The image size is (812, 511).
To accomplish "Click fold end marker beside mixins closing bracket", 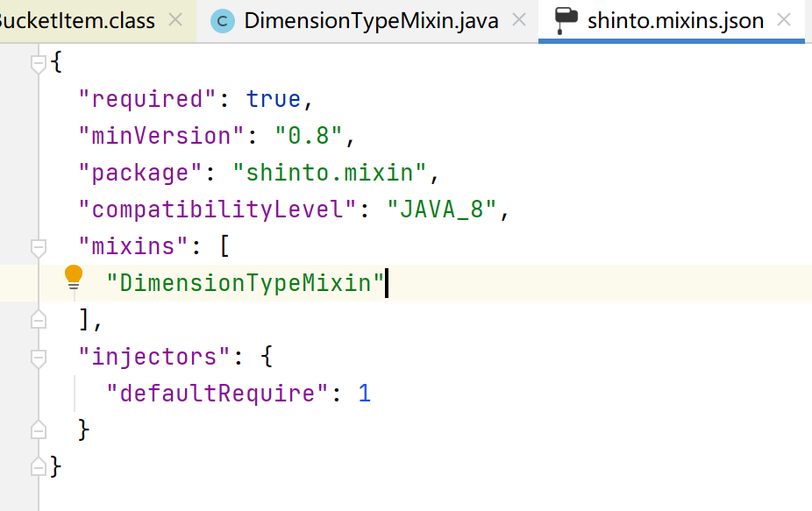I will (38, 321).
